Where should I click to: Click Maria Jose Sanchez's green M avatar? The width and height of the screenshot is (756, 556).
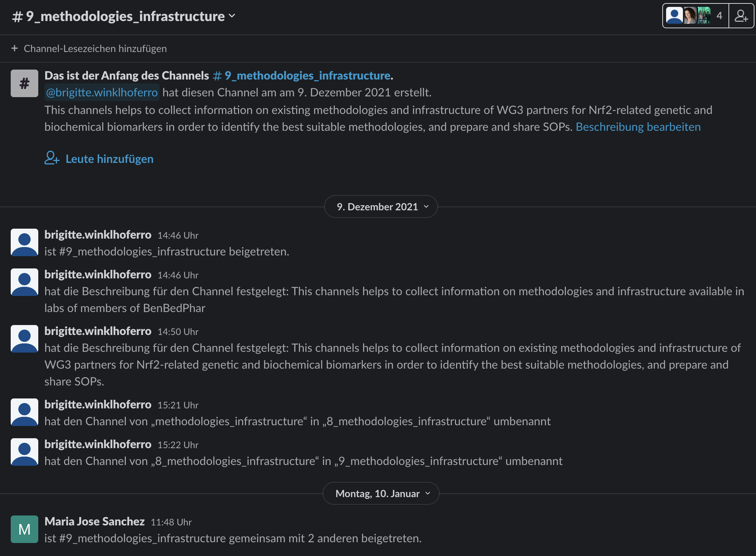(24, 529)
